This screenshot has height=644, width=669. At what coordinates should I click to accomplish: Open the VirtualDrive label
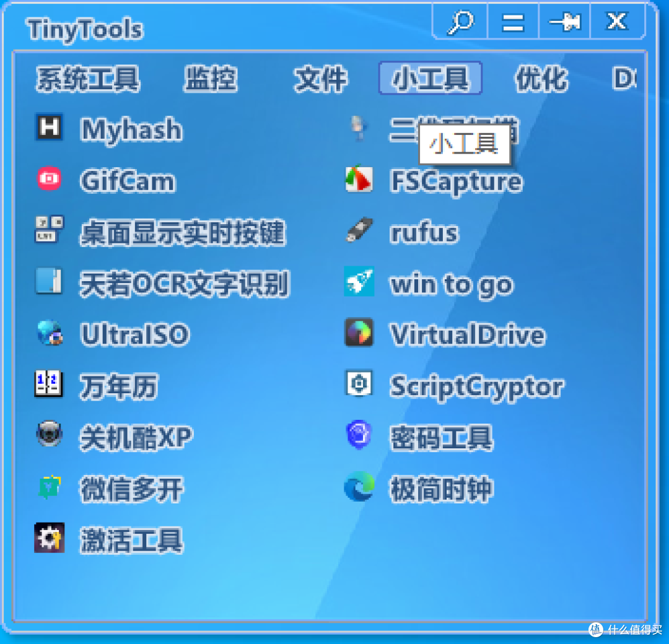click(x=468, y=335)
